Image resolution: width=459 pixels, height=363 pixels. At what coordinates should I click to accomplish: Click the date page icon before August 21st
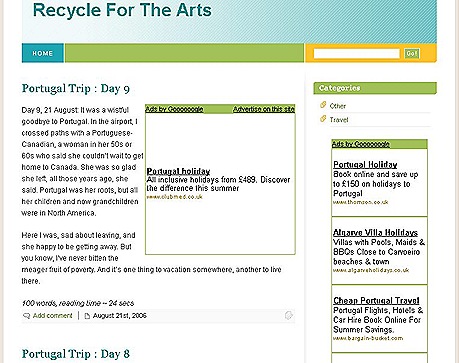tap(87, 316)
